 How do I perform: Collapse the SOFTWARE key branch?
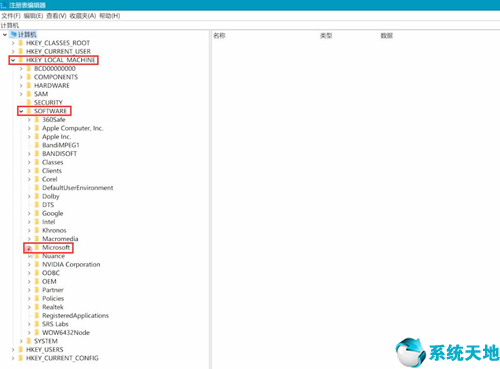(x=21, y=111)
